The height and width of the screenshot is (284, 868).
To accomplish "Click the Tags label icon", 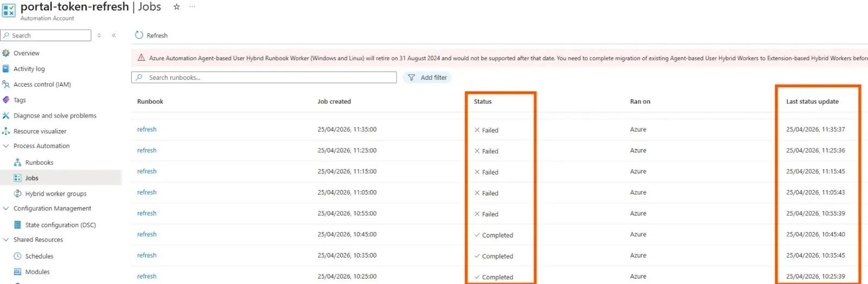I will (x=6, y=100).
